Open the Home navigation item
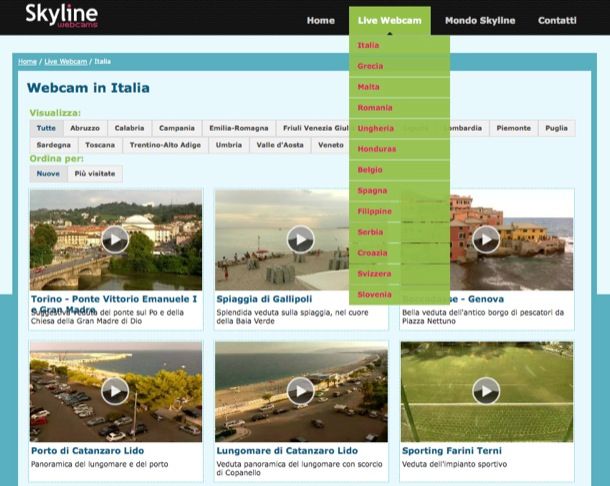Screen dimensions: 610x486 pyautogui.click(x=321, y=21)
